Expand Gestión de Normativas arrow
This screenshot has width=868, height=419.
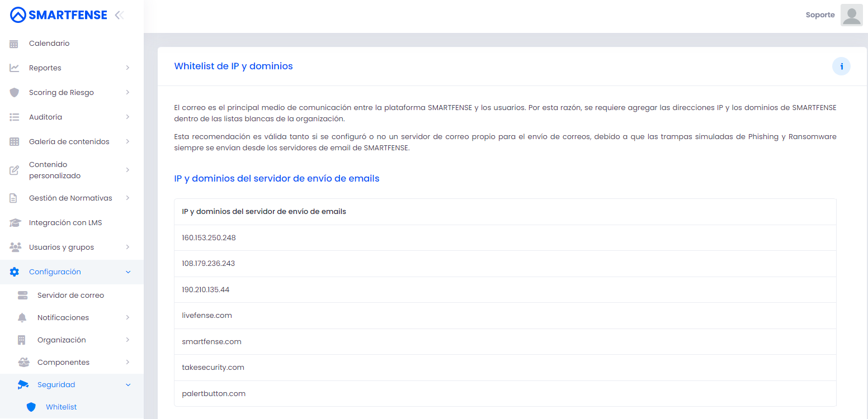128,198
